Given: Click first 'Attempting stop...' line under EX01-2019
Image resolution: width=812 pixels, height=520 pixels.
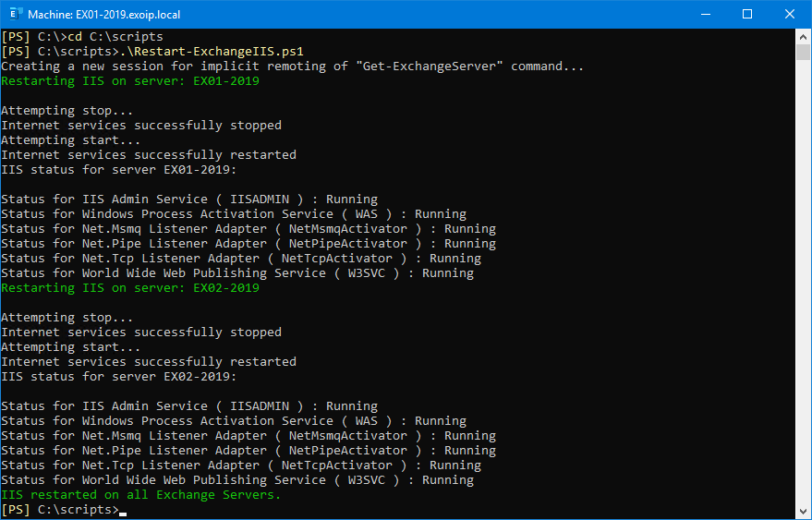Looking at the screenshot, I should tap(67, 111).
